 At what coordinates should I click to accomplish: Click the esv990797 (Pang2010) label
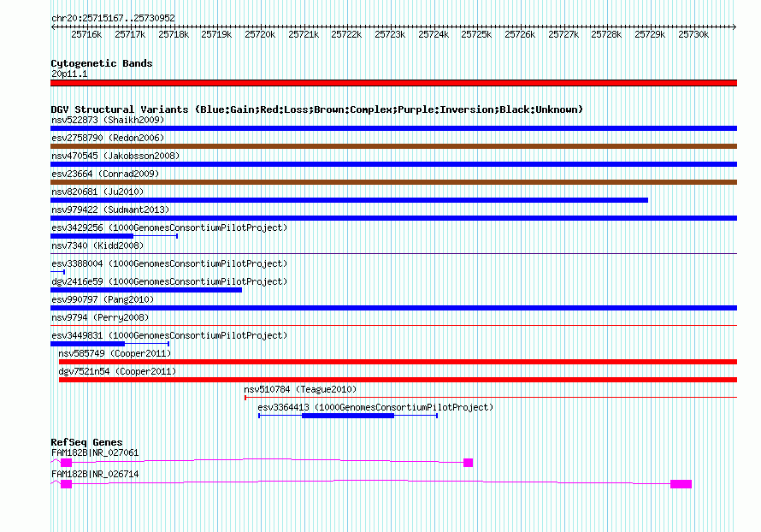(x=103, y=299)
